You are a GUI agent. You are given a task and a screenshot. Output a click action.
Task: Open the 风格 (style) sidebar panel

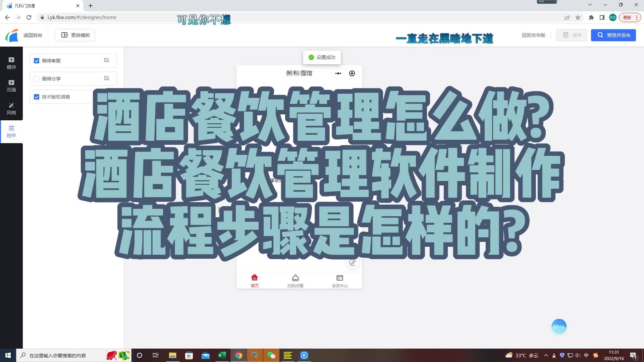11,108
